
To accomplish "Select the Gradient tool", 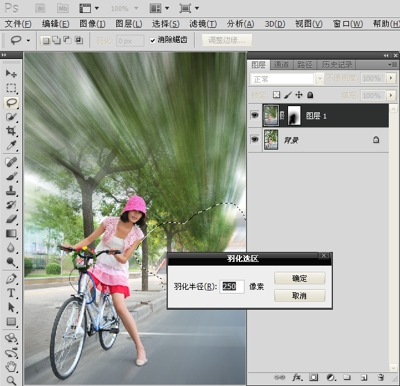I will [11, 233].
